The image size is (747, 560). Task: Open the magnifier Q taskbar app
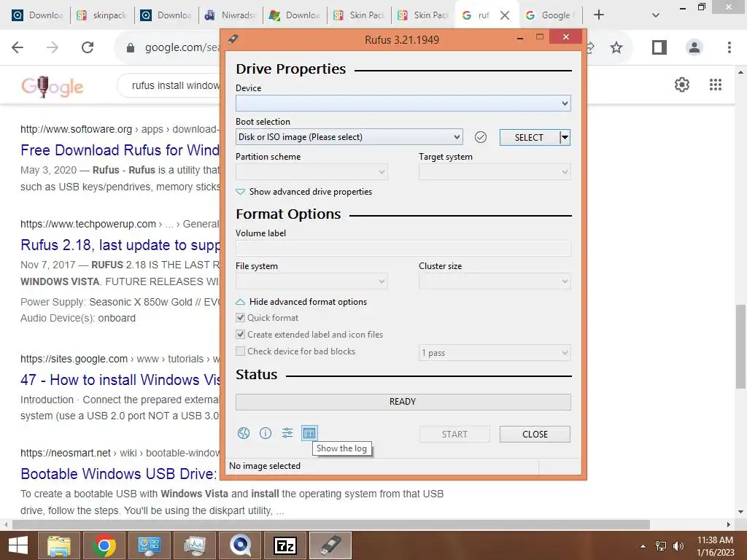click(240, 545)
